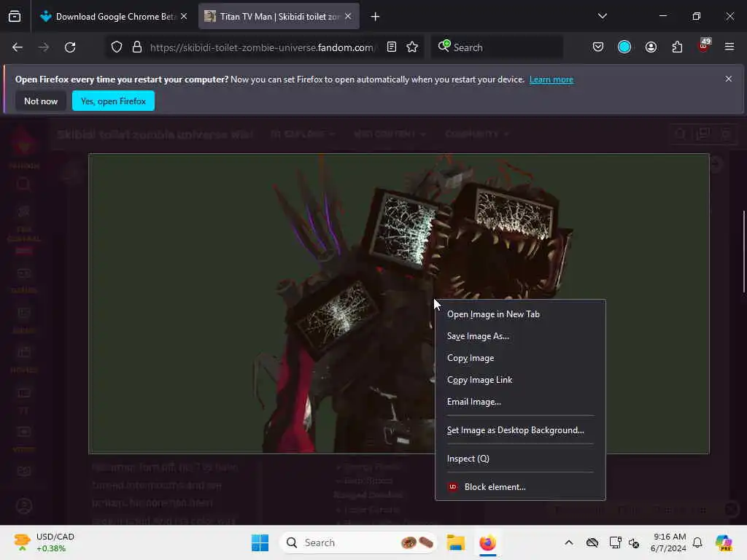Choose Open Image in New Tab
The image size is (747, 560).
tap(520, 314)
